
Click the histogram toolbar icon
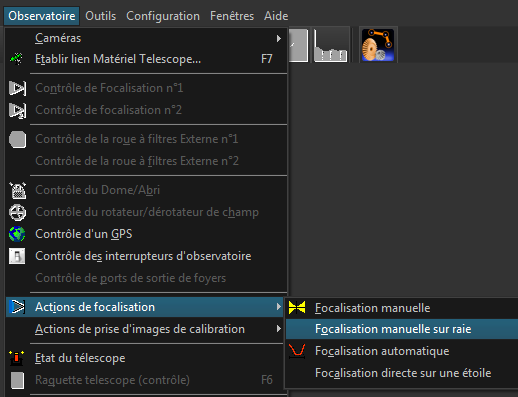coord(331,45)
